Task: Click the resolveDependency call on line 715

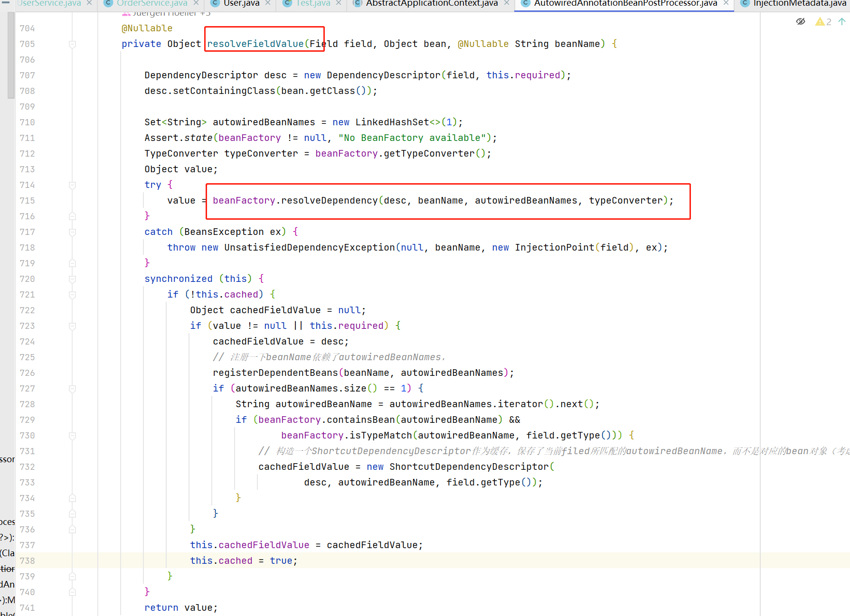Action: coord(330,201)
